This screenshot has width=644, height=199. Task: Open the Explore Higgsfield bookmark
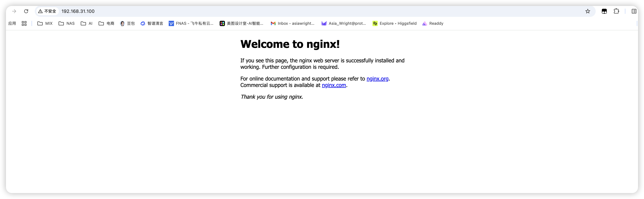pos(394,23)
